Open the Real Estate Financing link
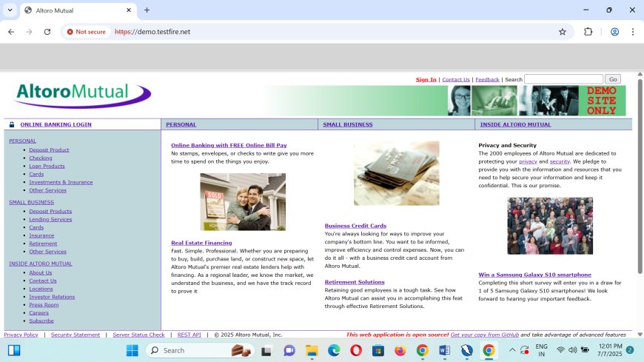Viewport: 644px width, 362px height. pyautogui.click(x=201, y=243)
